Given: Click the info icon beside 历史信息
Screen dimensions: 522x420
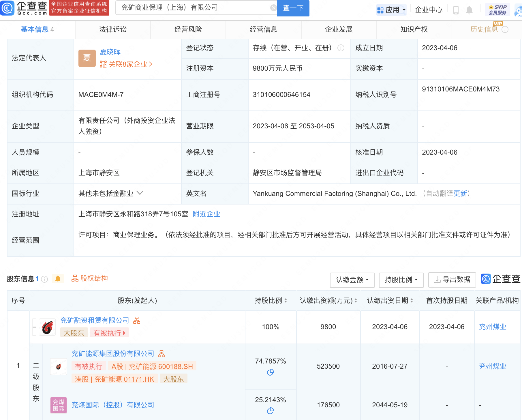Looking at the screenshot, I should 505,29.
